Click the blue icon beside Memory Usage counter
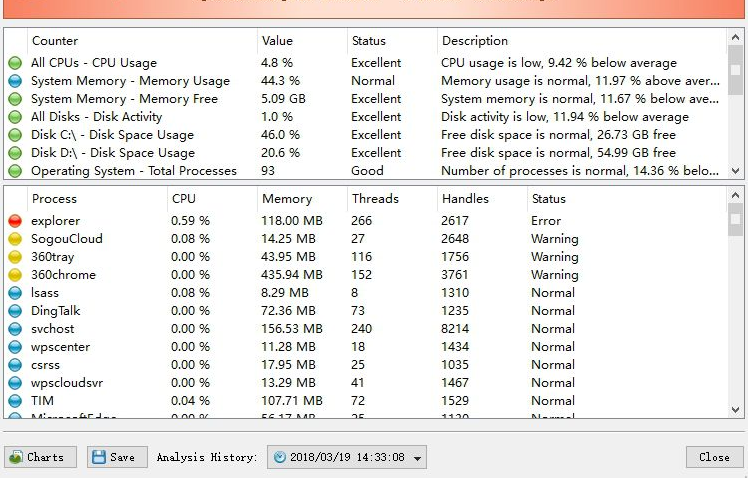Image resolution: width=751 pixels, height=480 pixels. 15,81
